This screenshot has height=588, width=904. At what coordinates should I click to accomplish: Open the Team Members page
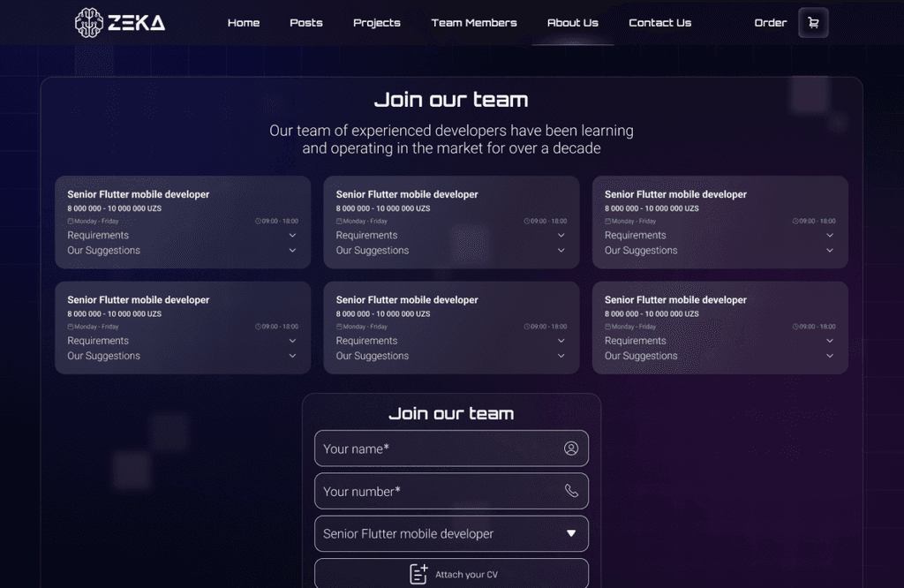click(x=474, y=23)
